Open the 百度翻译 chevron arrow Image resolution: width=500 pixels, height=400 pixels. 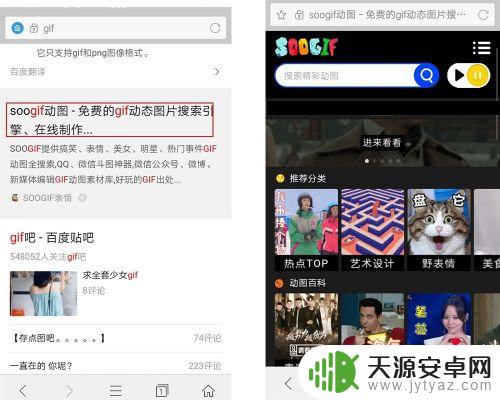tap(217, 71)
